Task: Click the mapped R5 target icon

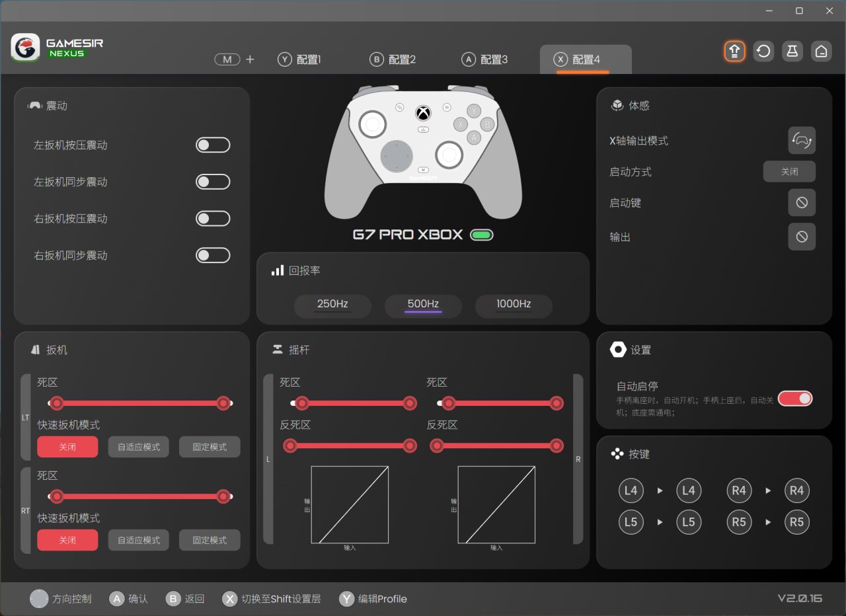Action: [x=796, y=522]
